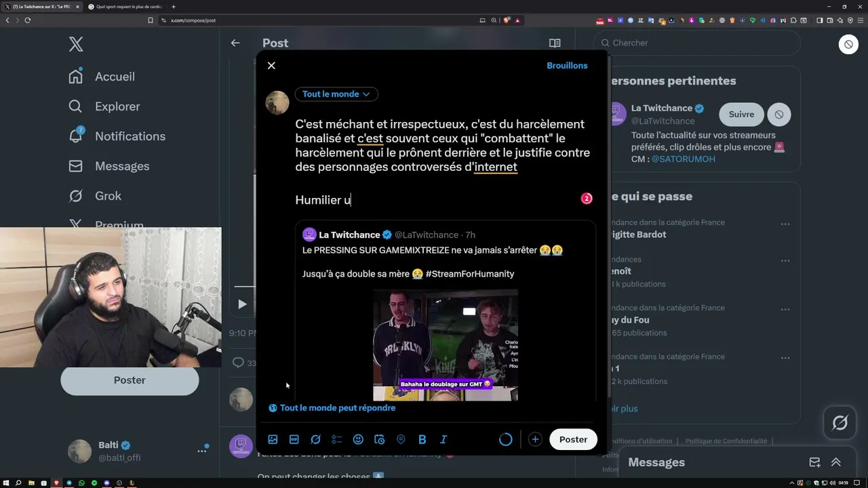Add an image to the post
This screenshot has width=868, height=488.
[273, 439]
